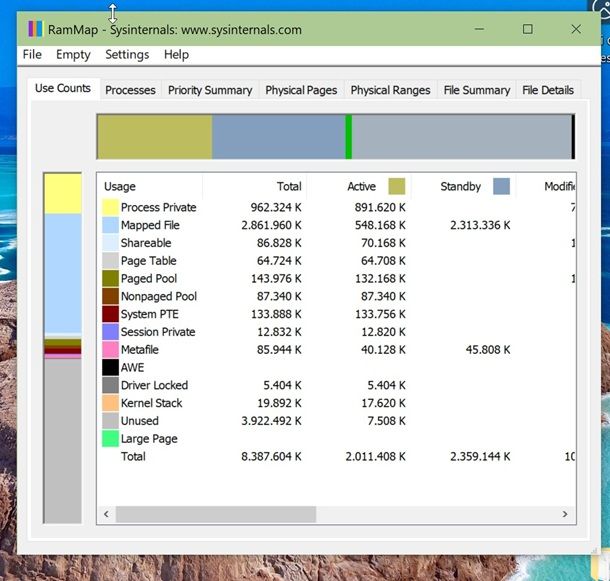Select the Process Private row label

[x=159, y=207]
